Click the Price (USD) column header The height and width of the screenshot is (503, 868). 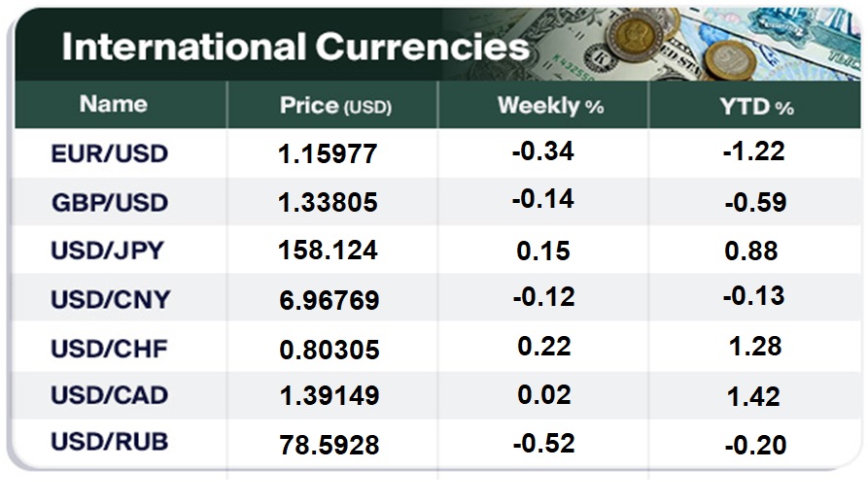335,106
